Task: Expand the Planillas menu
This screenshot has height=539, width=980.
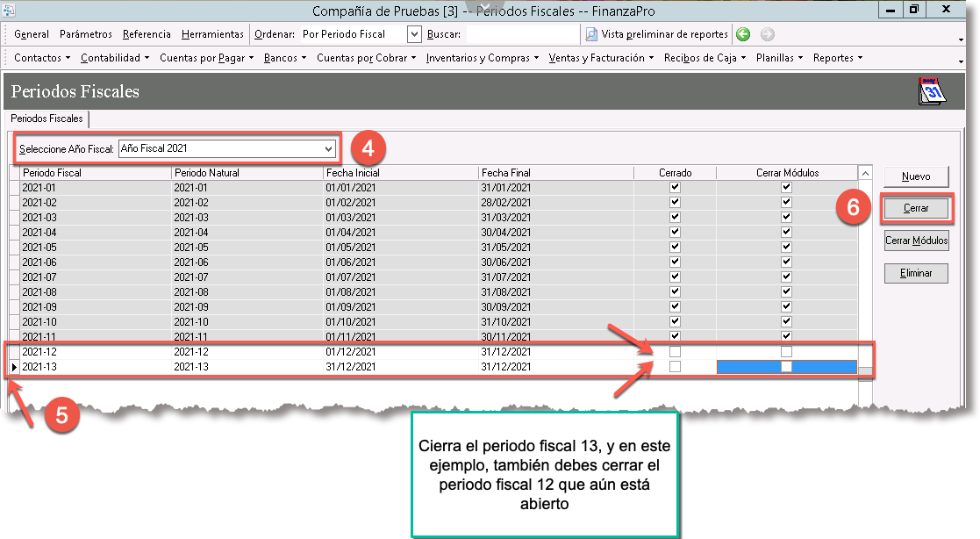Action: [779, 58]
